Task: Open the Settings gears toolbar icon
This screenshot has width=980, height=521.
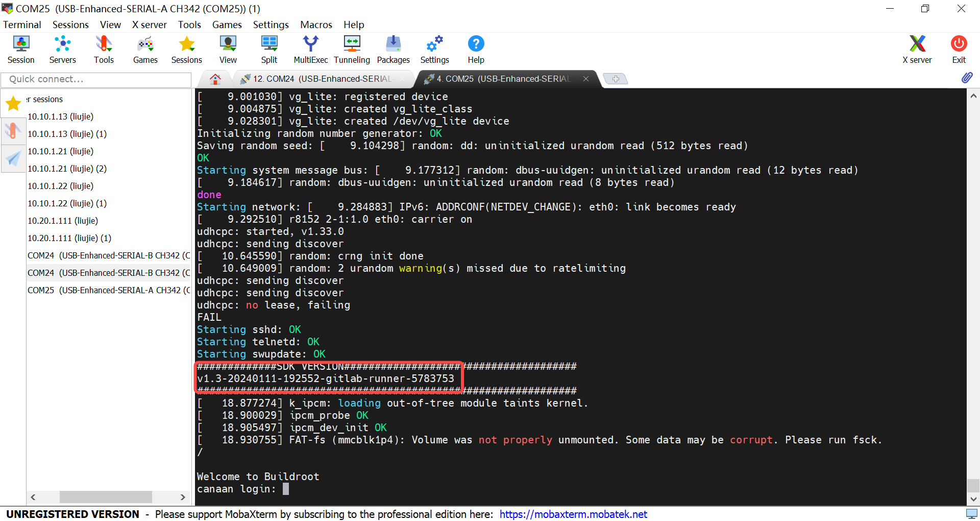Action: click(x=434, y=50)
